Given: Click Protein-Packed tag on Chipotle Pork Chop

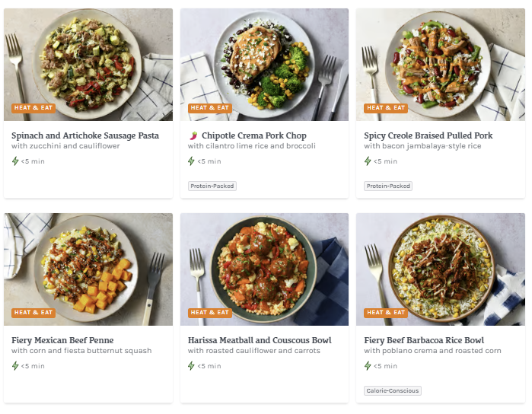Looking at the screenshot, I should pyautogui.click(x=212, y=186).
